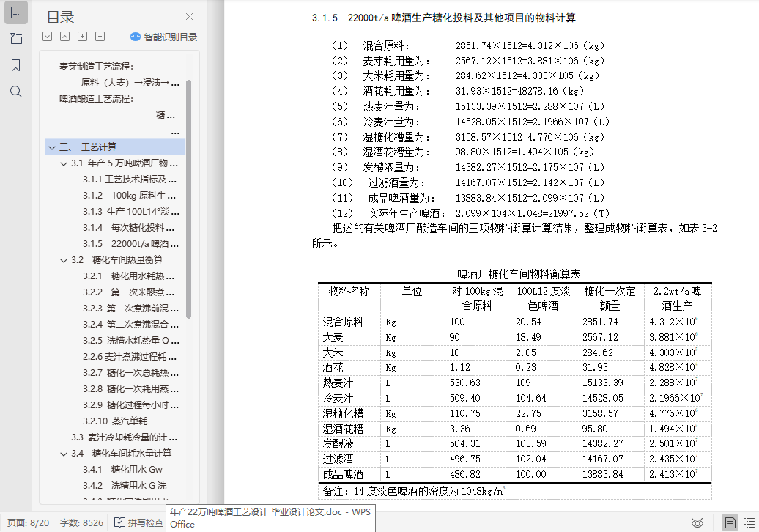Select 3.1.4 每次糖化投料 entry
Viewport: 759px width, 532px height.
coord(128,227)
